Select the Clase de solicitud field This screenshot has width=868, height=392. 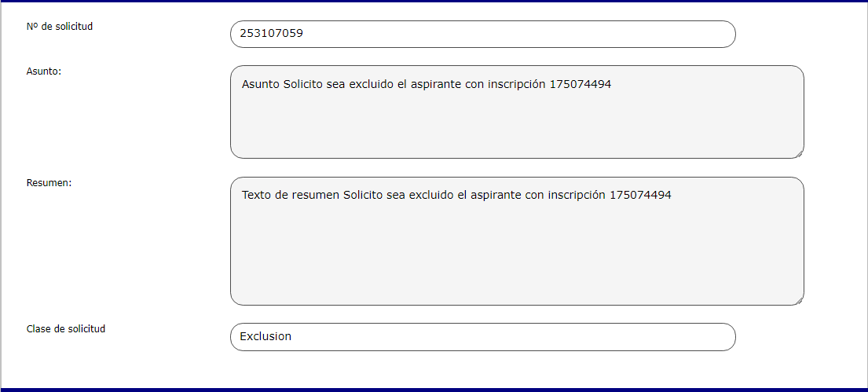point(482,336)
